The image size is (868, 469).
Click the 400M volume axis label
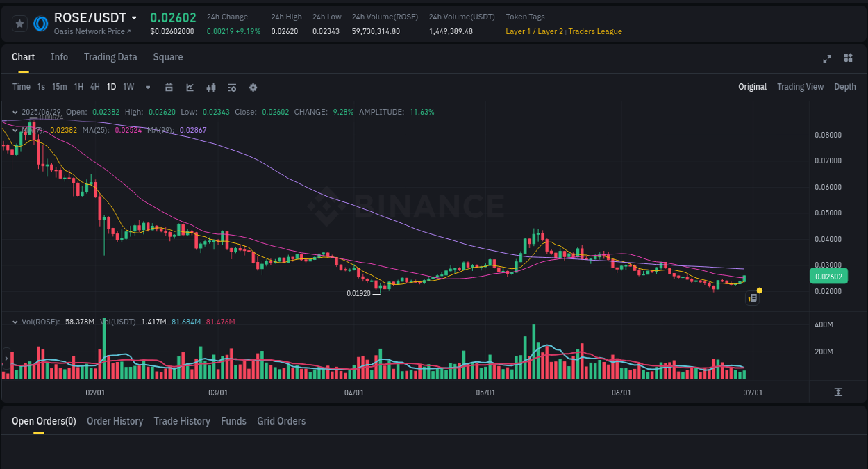point(824,325)
